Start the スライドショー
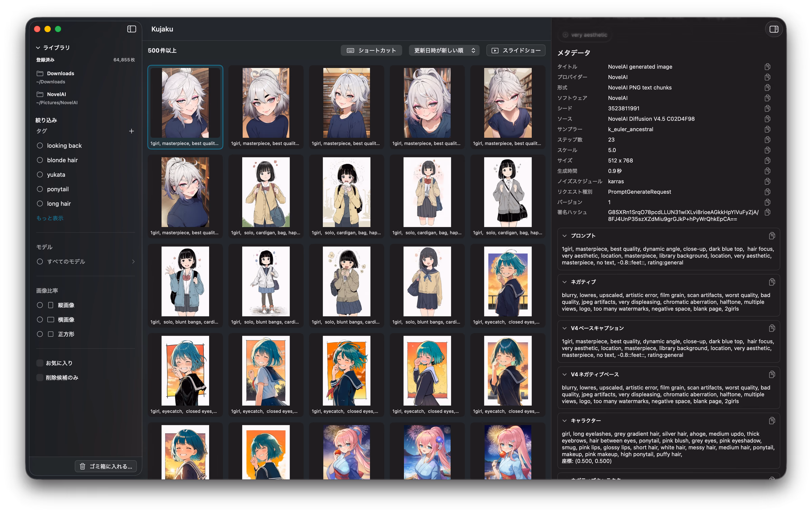This screenshot has width=812, height=513. click(516, 50)
